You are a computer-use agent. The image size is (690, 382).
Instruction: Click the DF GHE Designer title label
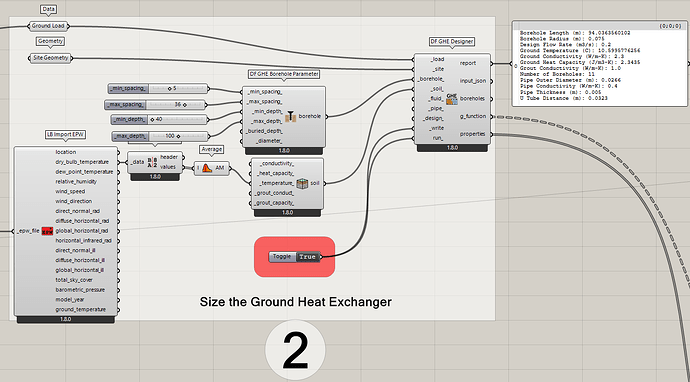coord(451,42)
